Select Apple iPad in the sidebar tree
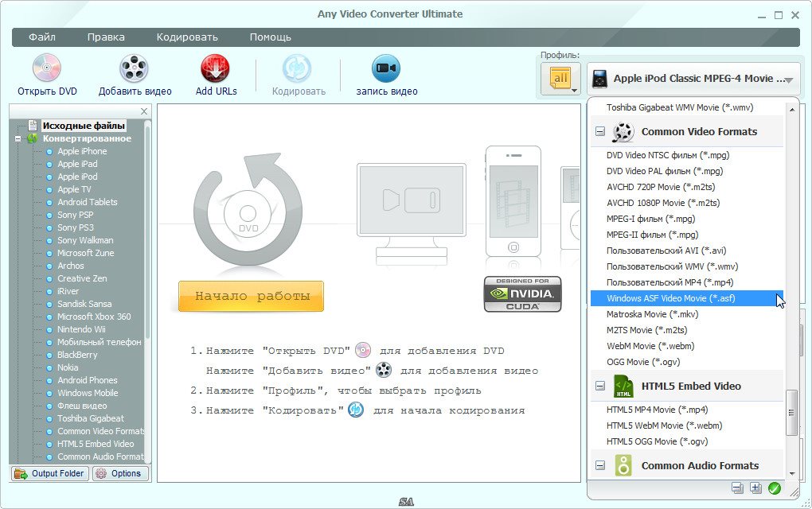 [77, 164]
